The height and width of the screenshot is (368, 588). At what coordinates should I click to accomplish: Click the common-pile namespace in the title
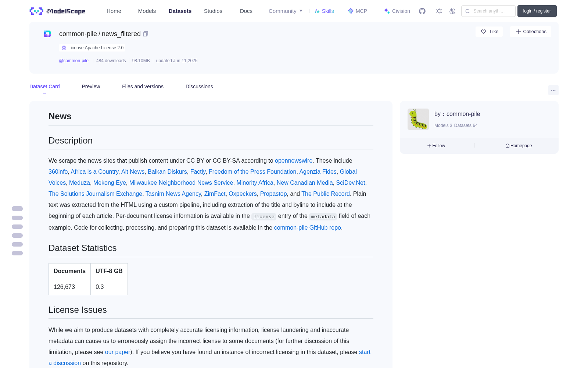click(78, 34)
